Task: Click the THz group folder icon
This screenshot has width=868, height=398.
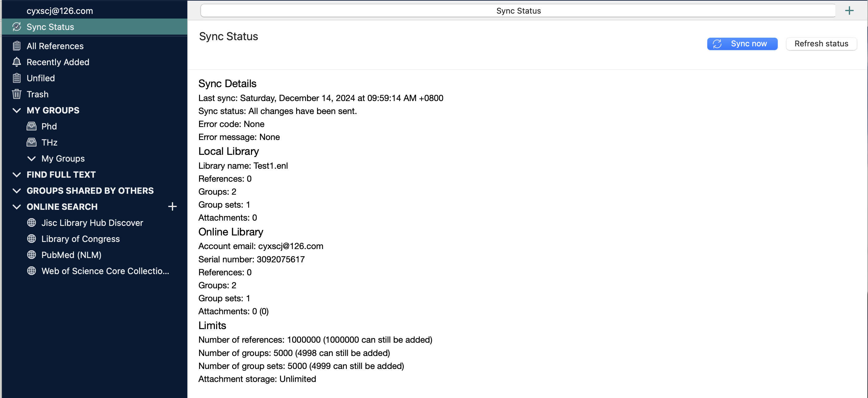Action: click(x=31, y=142)
